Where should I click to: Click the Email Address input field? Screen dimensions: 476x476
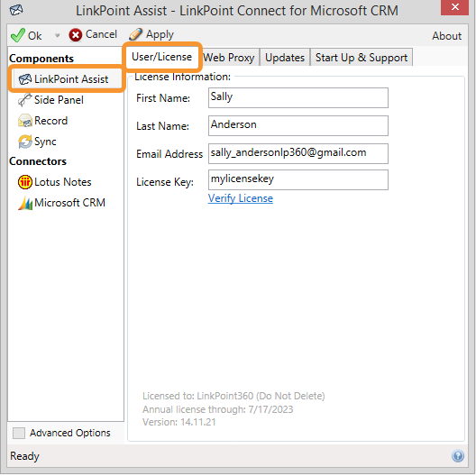(x=298, y=153)
